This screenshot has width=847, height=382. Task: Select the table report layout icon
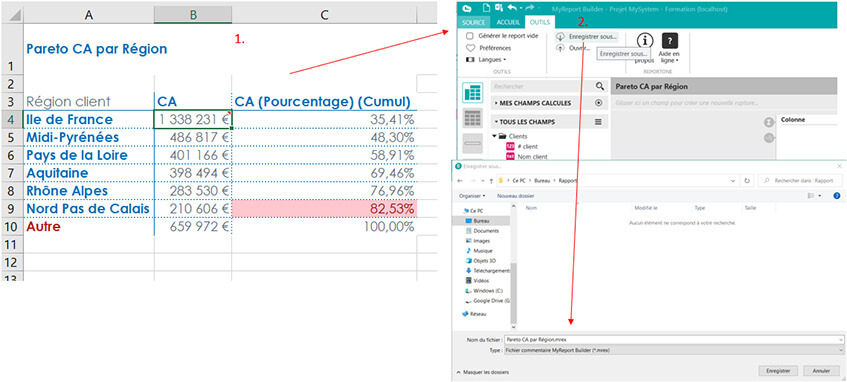click(473, 93)
